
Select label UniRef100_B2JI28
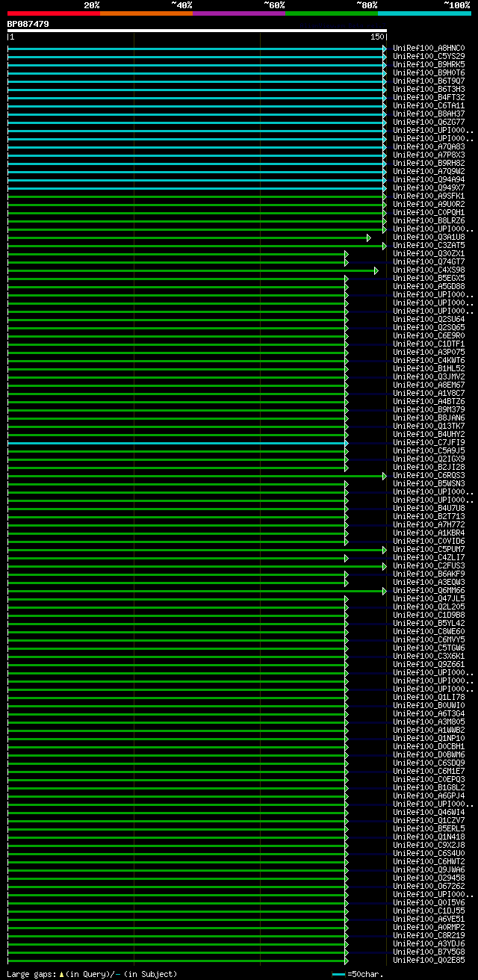point(429,467)
